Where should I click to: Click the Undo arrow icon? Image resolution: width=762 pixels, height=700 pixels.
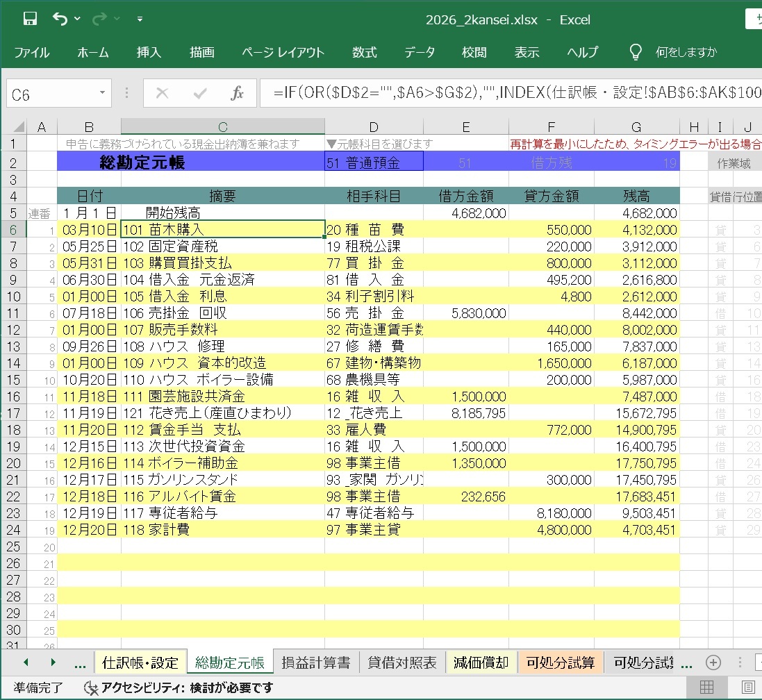click(60, 19)
